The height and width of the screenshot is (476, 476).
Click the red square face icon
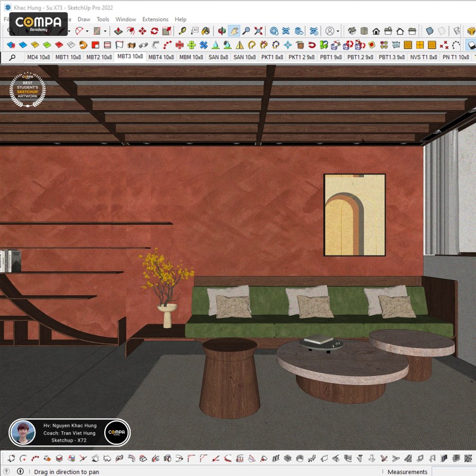pyautogui.click(x=95, y=45)
